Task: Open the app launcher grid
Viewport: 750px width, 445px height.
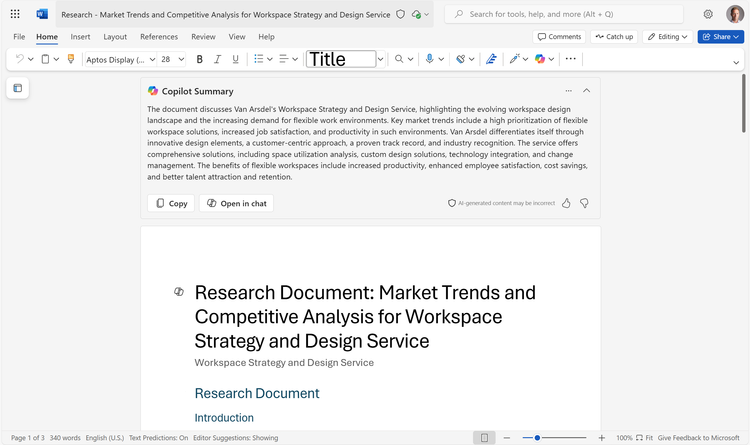Action: pos(15,14)
